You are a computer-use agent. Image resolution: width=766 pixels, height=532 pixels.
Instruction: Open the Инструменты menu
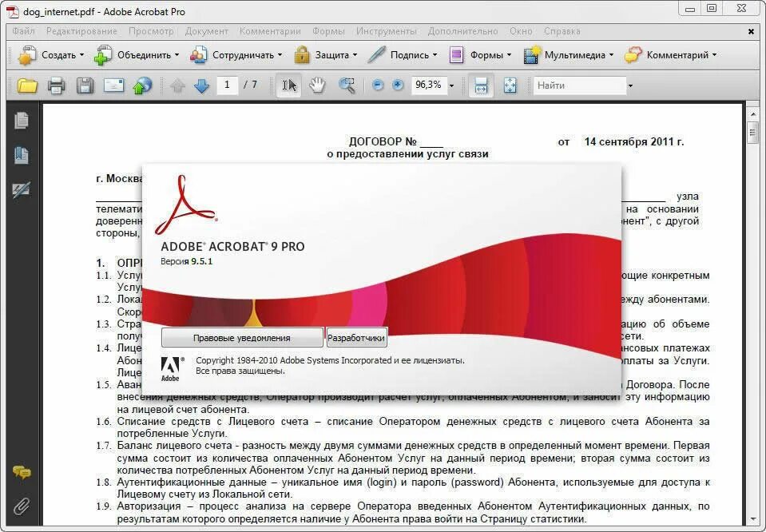point(387,31)
